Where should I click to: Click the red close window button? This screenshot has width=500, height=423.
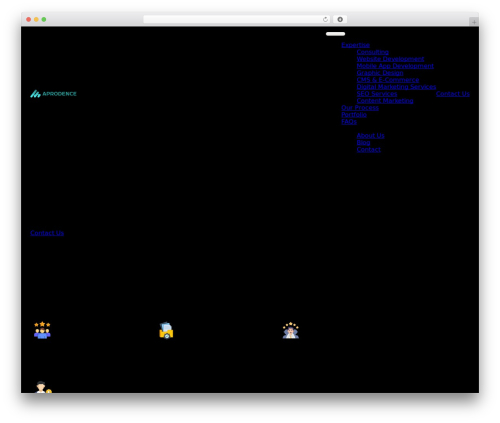[x=29, y=19]
